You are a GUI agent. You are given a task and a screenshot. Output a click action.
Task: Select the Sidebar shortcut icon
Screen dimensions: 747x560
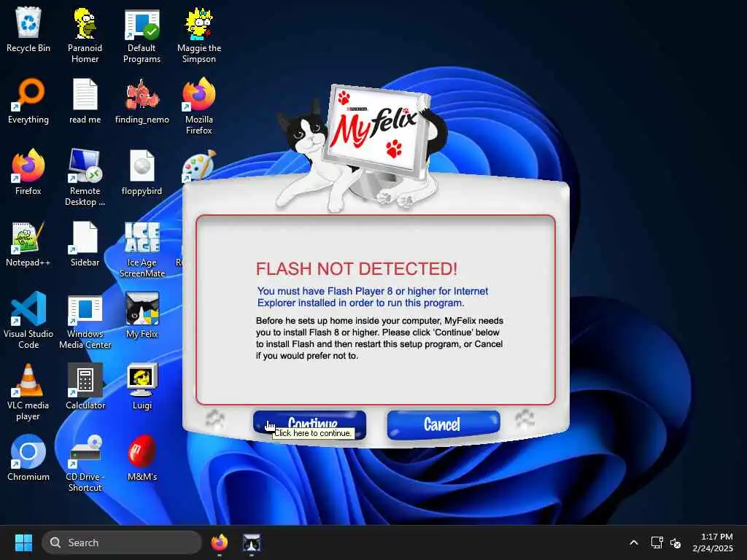(x=85, y=244)
